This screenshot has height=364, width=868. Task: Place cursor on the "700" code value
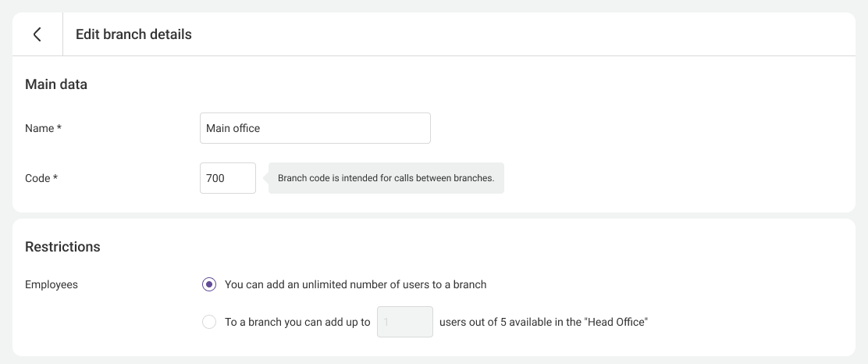(x=215, y=178)
